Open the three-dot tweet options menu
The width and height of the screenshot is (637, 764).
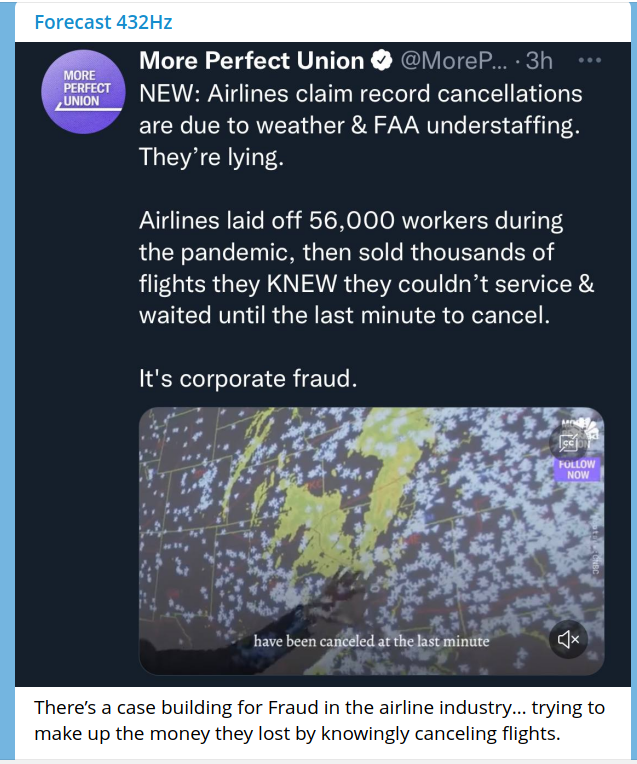pos(590,60)
